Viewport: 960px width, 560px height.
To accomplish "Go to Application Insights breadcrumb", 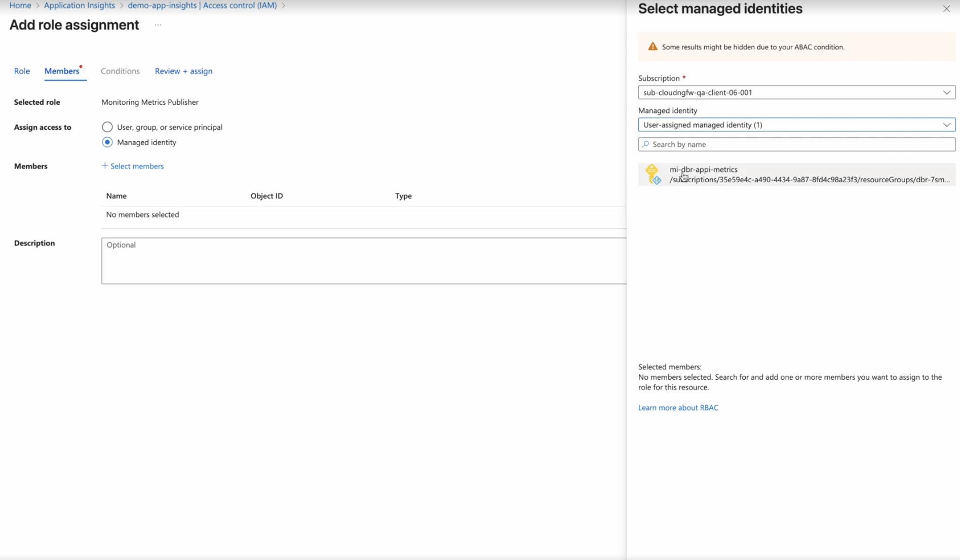I will tap(79, 5).
